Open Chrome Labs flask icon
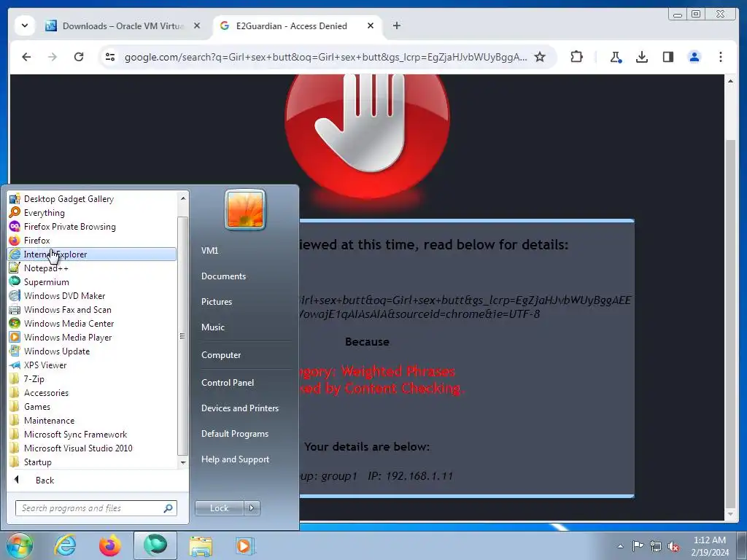 tap(616, 57)
